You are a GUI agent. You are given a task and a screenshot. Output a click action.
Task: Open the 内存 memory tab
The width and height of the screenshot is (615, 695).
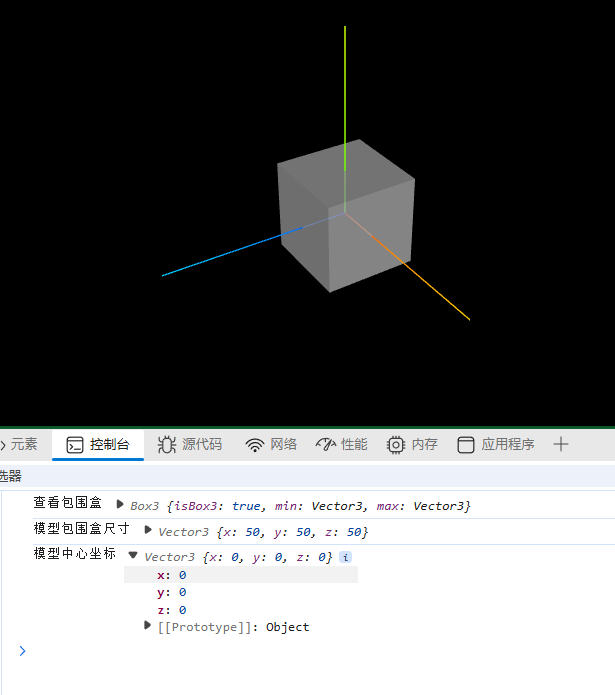(412, 445)
